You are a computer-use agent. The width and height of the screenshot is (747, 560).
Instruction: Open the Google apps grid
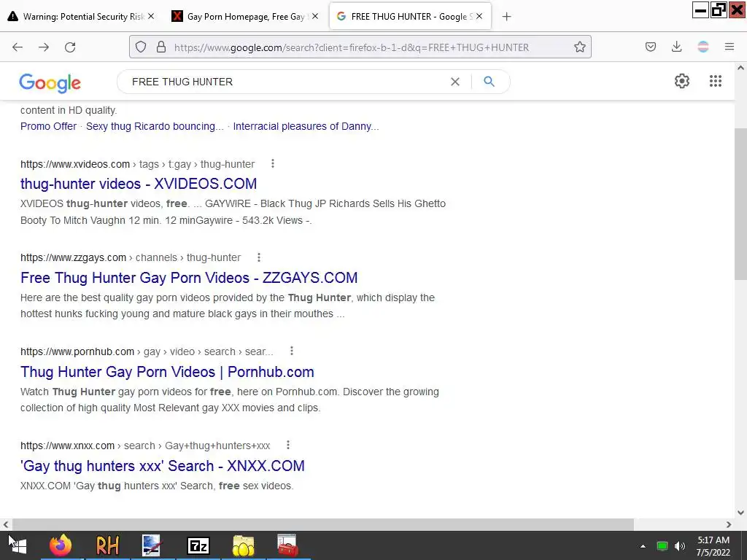716,81
